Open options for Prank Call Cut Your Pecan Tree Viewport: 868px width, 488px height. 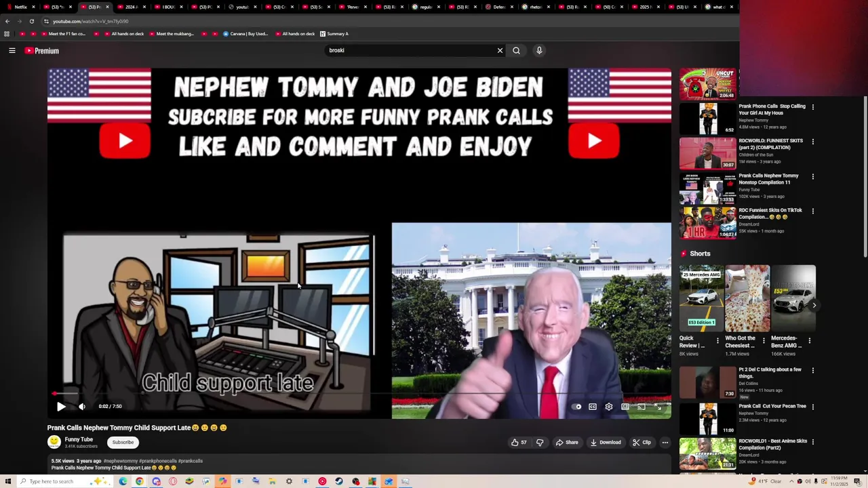coord(812,407)
